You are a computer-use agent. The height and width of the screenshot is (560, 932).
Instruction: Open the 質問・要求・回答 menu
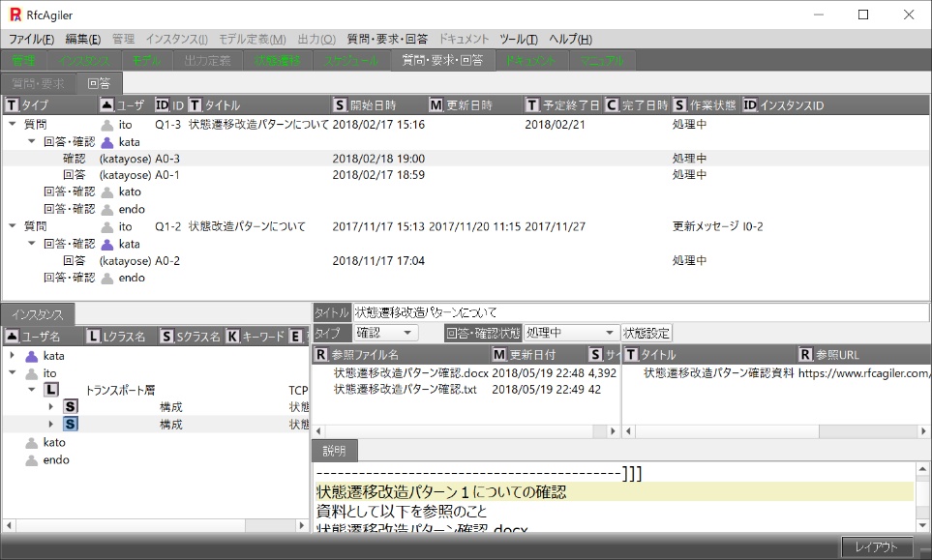[387, 40]
